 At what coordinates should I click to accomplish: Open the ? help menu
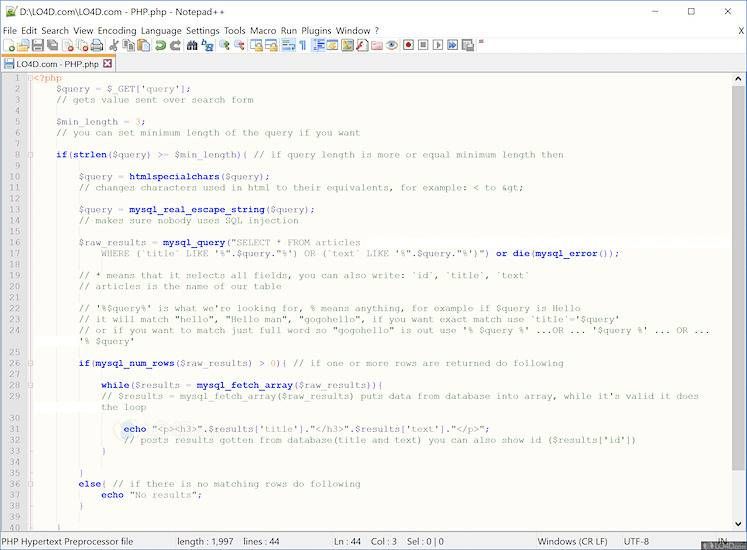click(x=377, y=31)
